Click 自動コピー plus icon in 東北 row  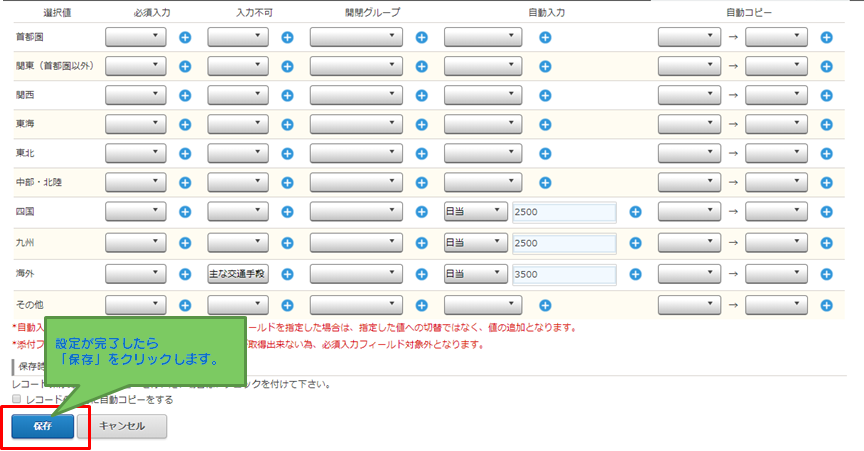tap(826, 153)
